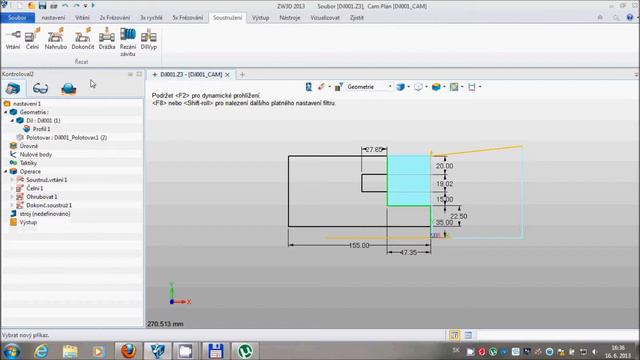
Task: Collapse the Operace tree node
Action: (x=6, y=171)
